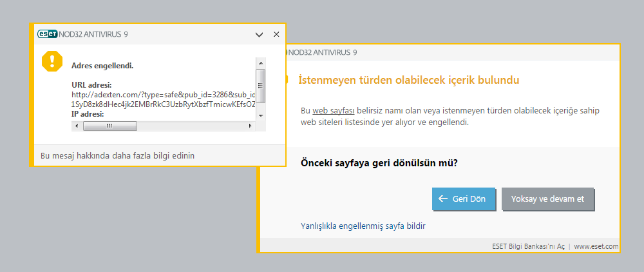Screen dimensions: 644x272
Task: Click the 'Yoksay ve devam et' button
Action: pos(547,199)
